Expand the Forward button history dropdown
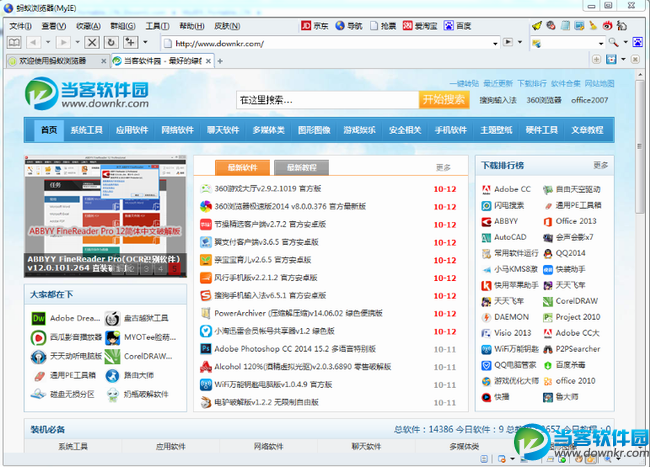This screenshot has height=467, width=650. click(77, 42)
